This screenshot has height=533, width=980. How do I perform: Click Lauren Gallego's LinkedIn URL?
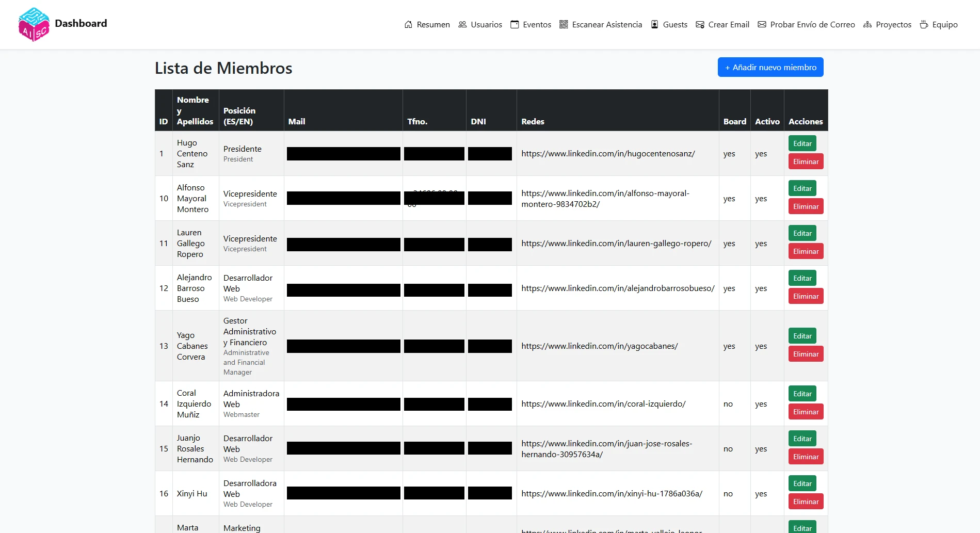pyautogui.click(x=616, y=244)
